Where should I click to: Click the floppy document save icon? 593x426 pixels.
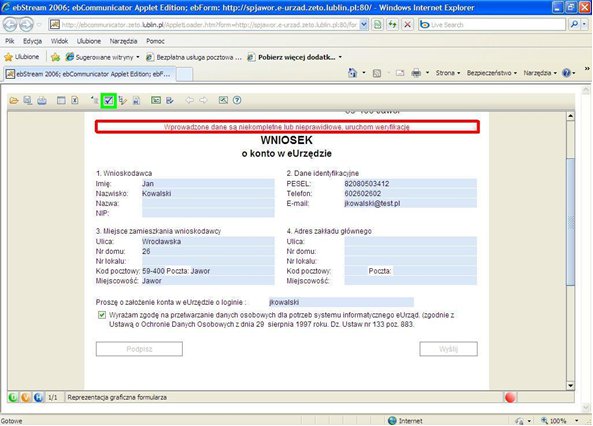pos(137,100)
